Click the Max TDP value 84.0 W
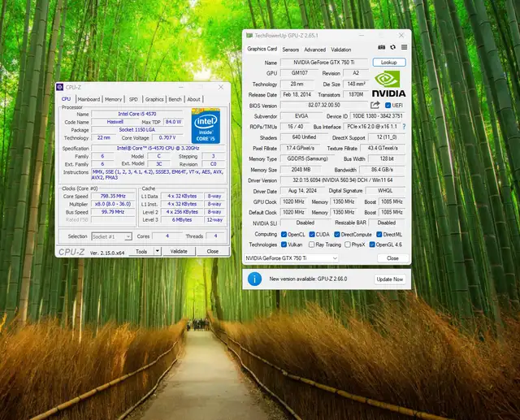 (x=173, y=122)
